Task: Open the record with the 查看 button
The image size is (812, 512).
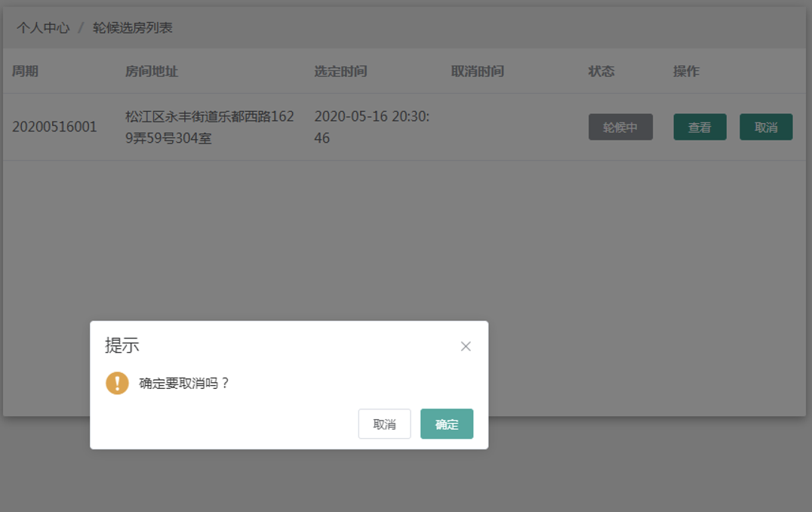Action: (x=700, y=128)
